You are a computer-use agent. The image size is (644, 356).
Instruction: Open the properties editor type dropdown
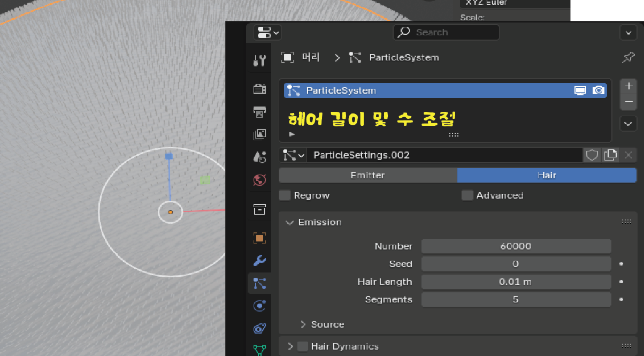coord(268,32)
